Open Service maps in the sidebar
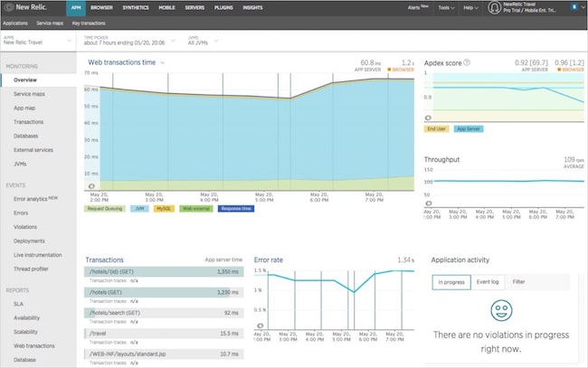Screen dimensions: 588x368 pos(29,94)
